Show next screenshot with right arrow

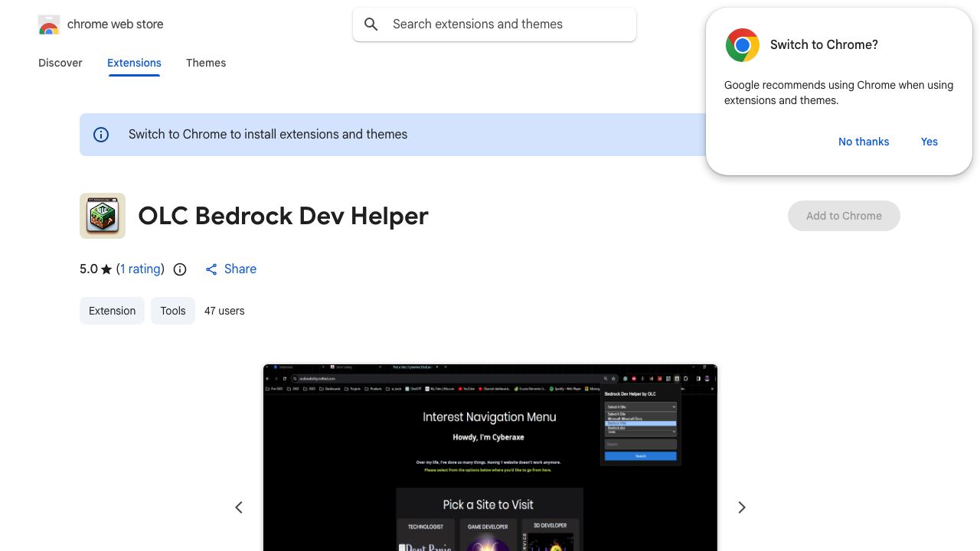(741, 507)
